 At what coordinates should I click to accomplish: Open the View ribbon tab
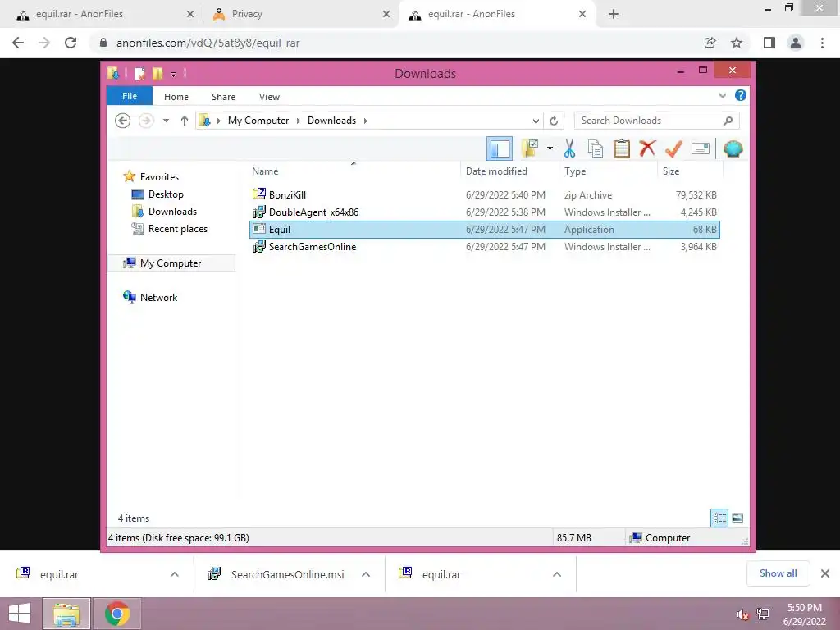click(x=269, y=97)
